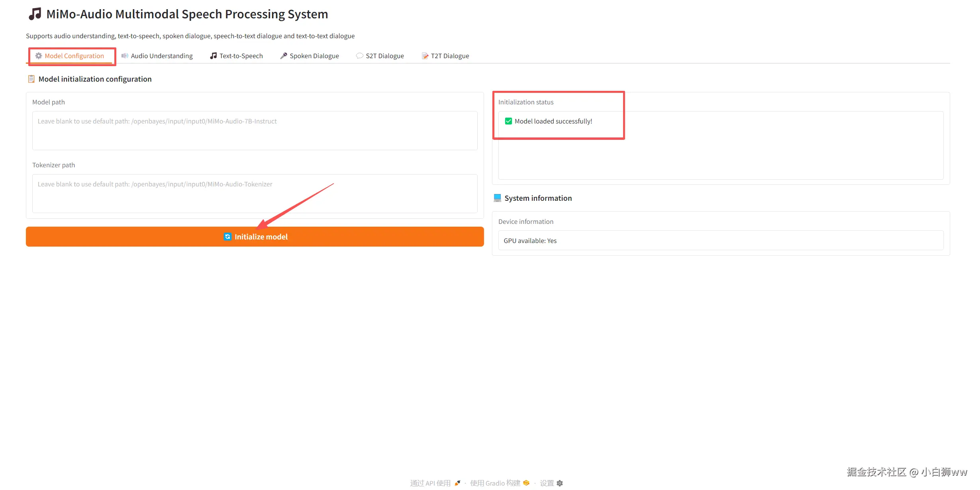Select the T2T Dialogue tab
This screenshot has width=980, height=490.
(x=449, y=56)
